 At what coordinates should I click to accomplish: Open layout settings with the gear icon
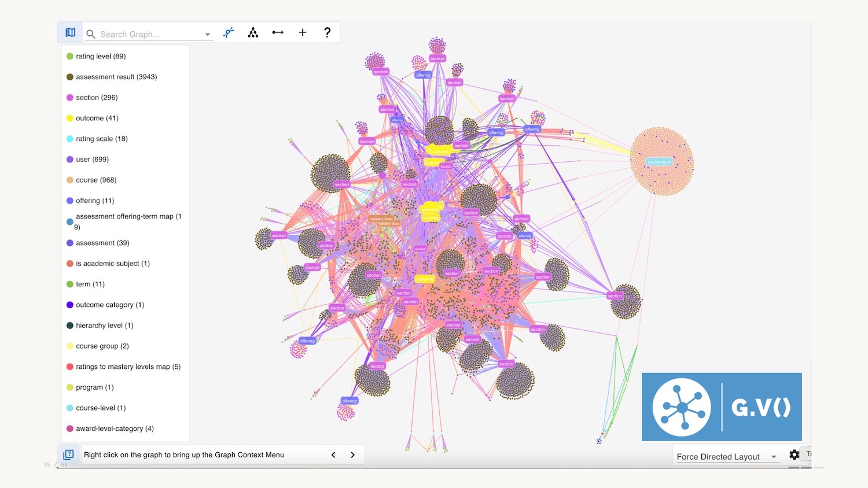coord(794,455)
